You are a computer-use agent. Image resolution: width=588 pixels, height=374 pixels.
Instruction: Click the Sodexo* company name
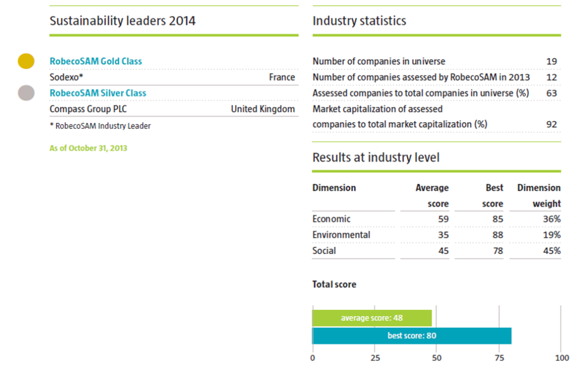tap(67, 77)
